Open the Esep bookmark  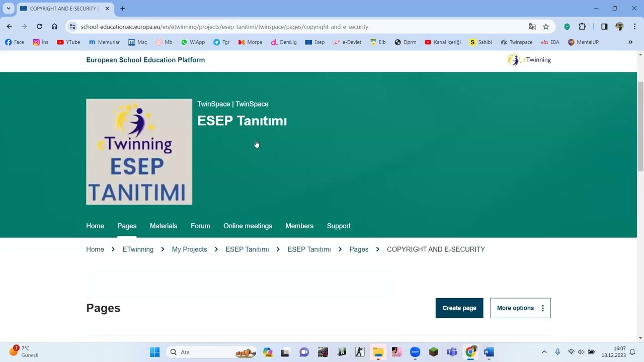pos(315,42)
